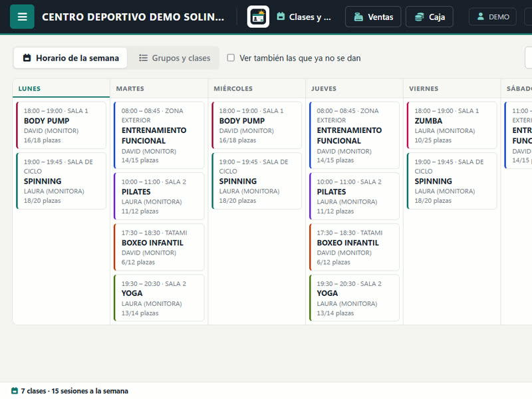Click the CENTRO DEPORTIVO DEMO SOLIN... title
This screenshot has width=532, height=399.
tap(133, 17)
